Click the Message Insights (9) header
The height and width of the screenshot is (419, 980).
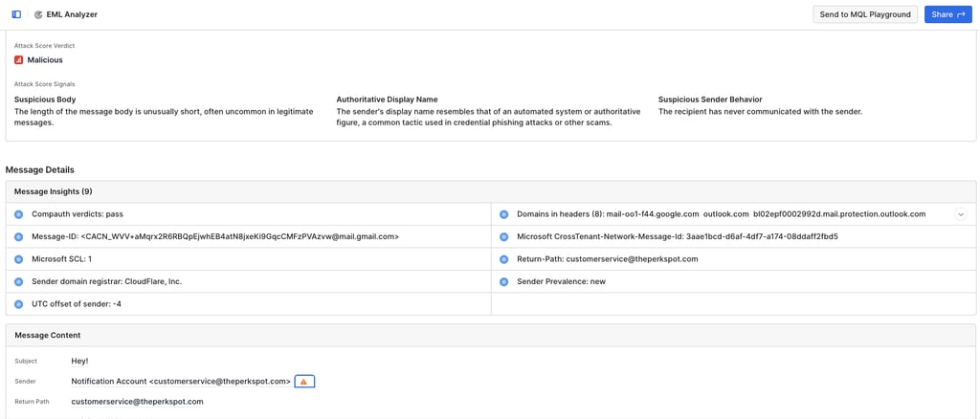point(53,192)
